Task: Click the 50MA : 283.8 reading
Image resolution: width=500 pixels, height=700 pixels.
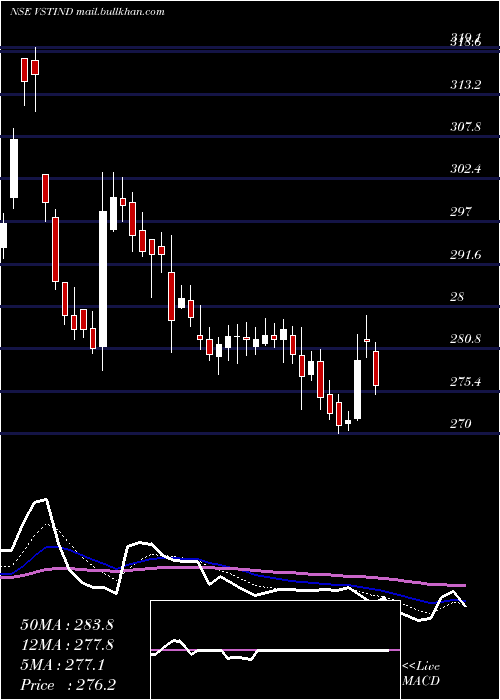Action: click(x=67, y=625)
